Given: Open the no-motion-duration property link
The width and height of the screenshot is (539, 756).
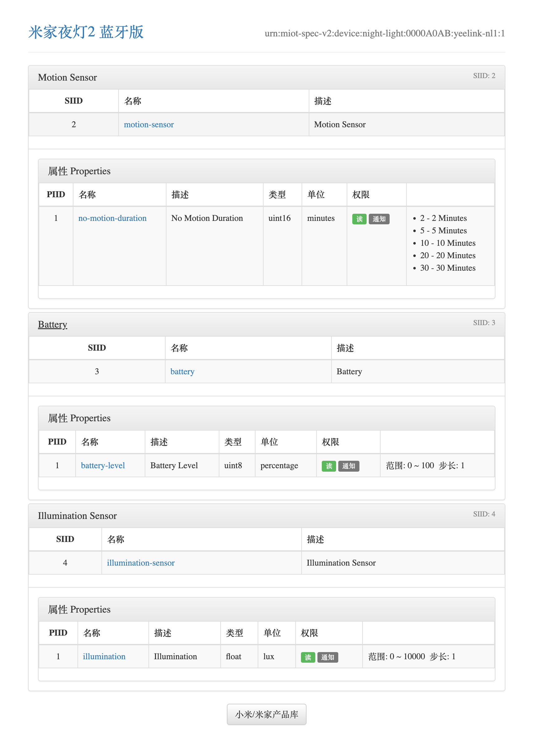Looking at the screenshot, I should (112, 218).
